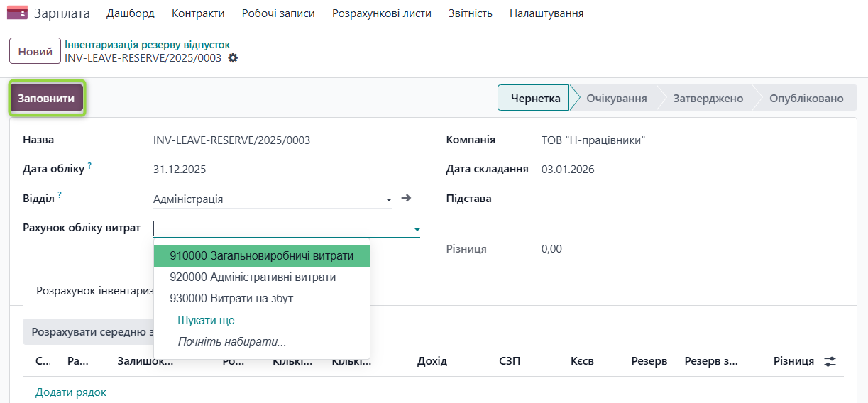The image size is (868, 403).
Task: Click Шукати ще... in dropdown list
Action: [x=210, y=321]
